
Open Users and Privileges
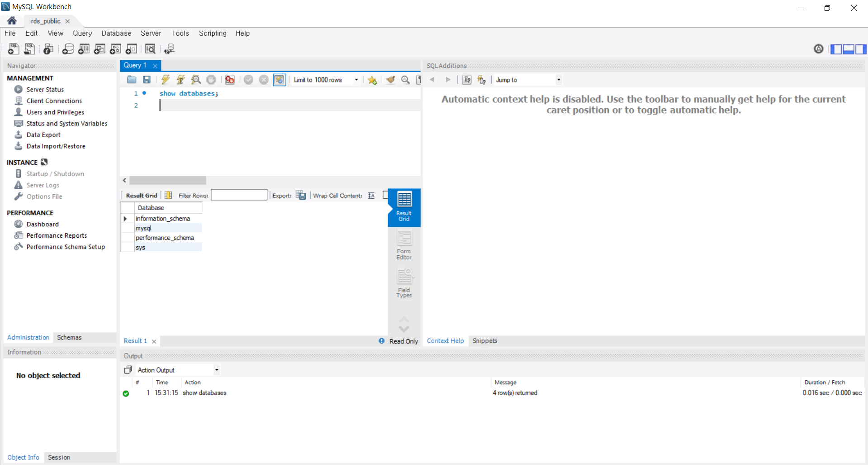click(x=55, y=112)
